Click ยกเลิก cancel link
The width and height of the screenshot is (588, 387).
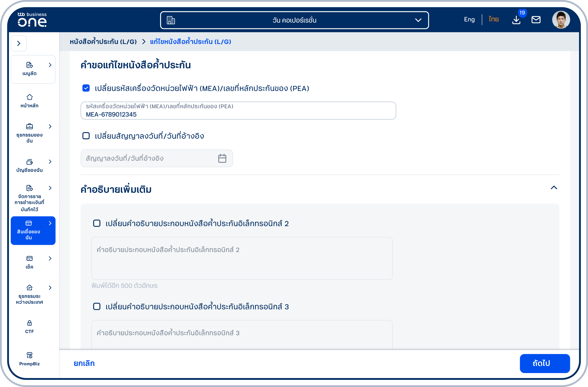[x=84, y=363]
